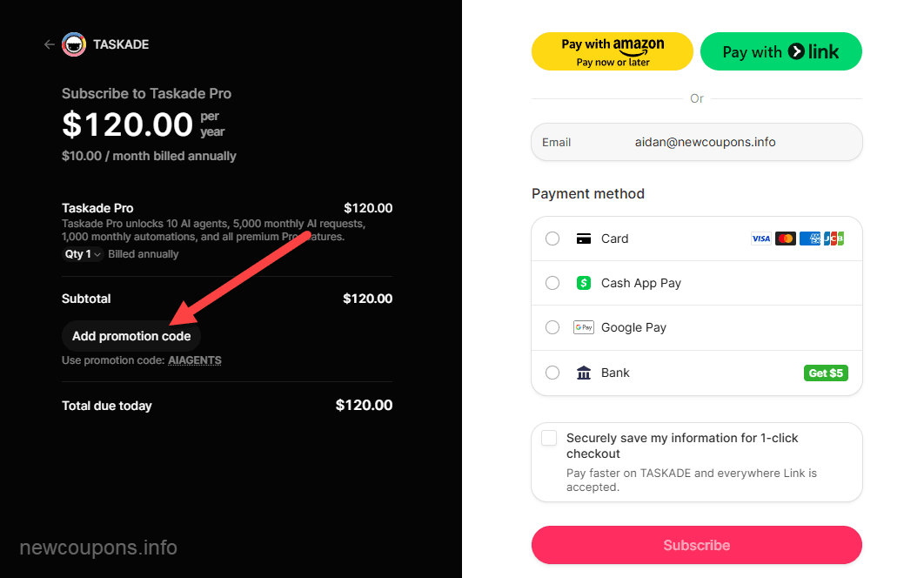
Task: Click Pay with Amazon
Action: point(612,51)
